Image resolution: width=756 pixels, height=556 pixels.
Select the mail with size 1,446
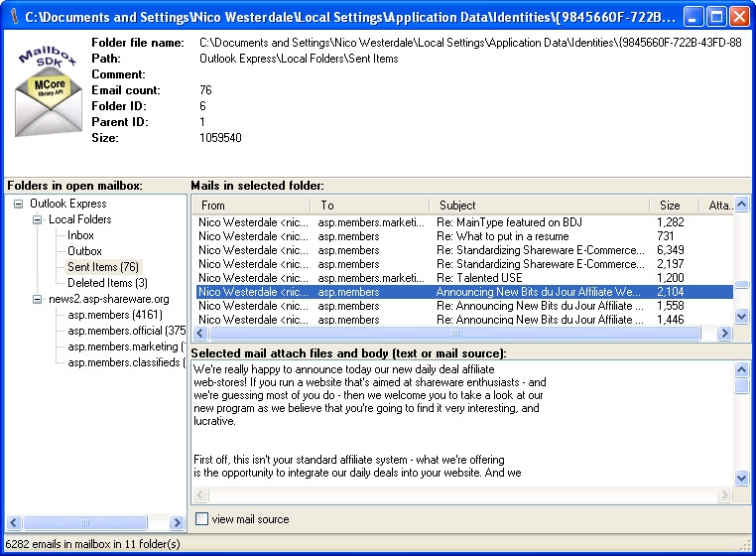point(464,320)
